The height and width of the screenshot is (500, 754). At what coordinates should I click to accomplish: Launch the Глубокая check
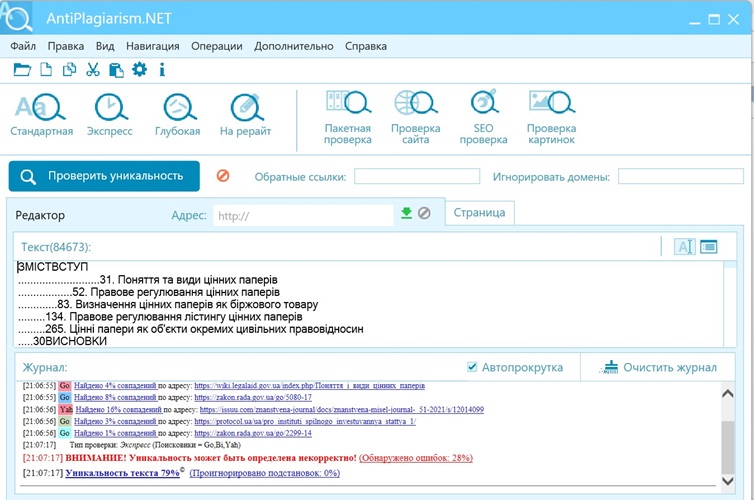pos(177,115)
